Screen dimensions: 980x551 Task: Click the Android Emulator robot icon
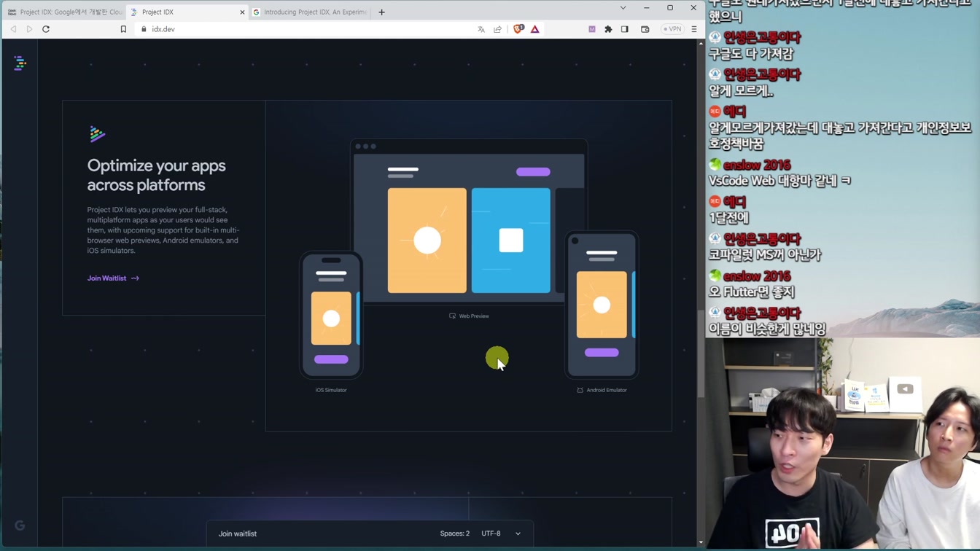pos(580,390)
